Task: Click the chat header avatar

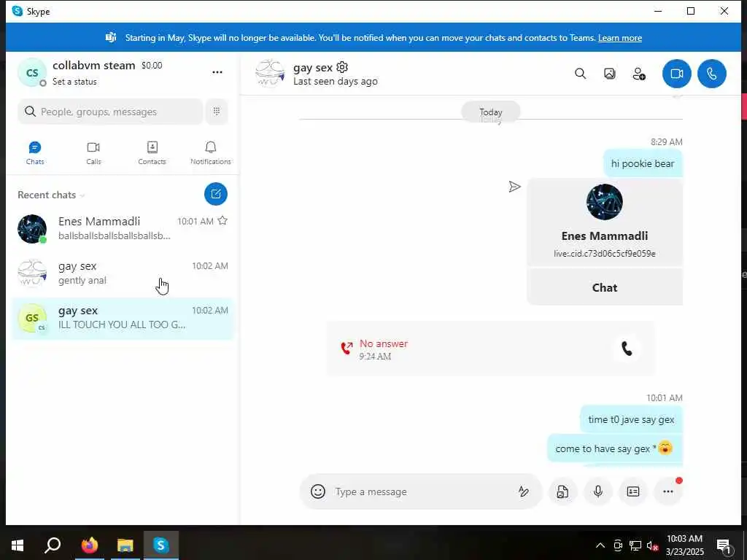Action: tap(270, 74)
